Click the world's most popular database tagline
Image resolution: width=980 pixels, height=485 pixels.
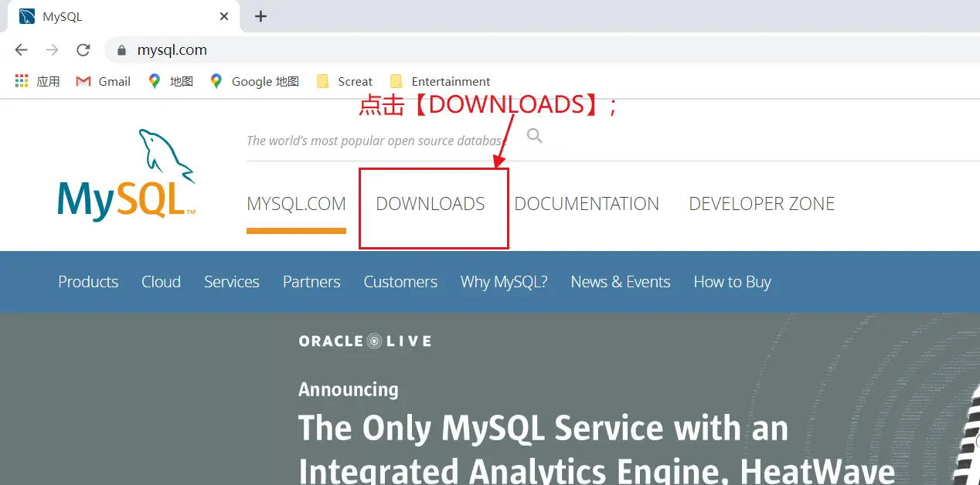(x=376, y=141)
